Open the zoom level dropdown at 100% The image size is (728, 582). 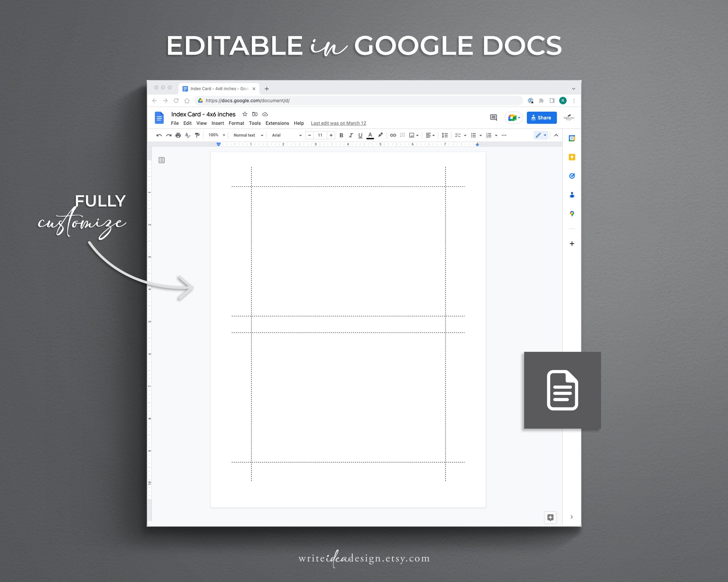coord(216,135)
